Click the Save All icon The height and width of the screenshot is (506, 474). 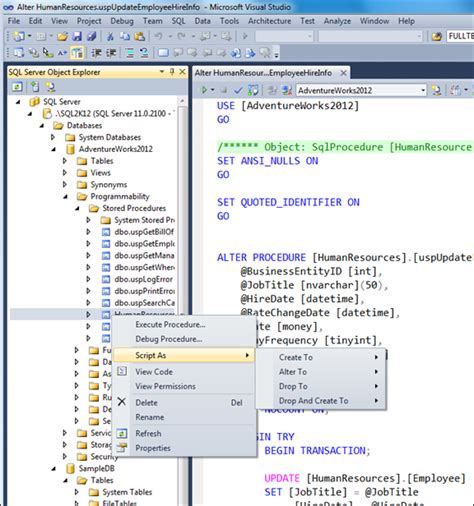(91, 36)
